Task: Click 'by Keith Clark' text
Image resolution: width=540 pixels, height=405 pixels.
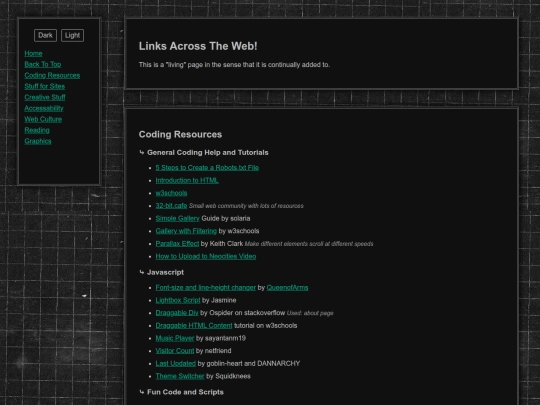Action: pyautogui.click(x=222, y=244)
